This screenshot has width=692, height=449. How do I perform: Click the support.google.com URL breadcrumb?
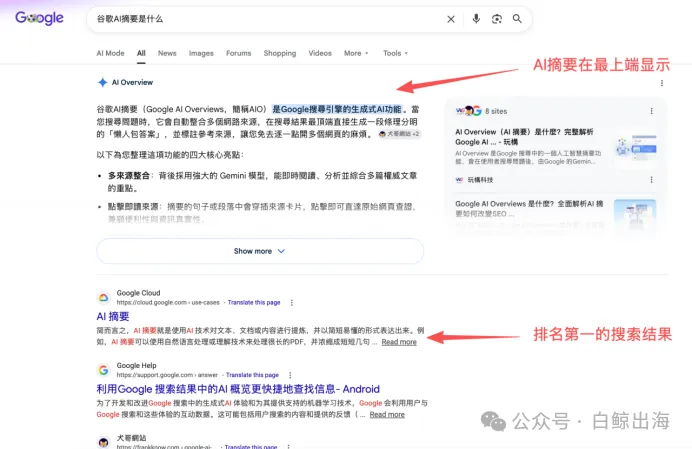pos(167,375)
